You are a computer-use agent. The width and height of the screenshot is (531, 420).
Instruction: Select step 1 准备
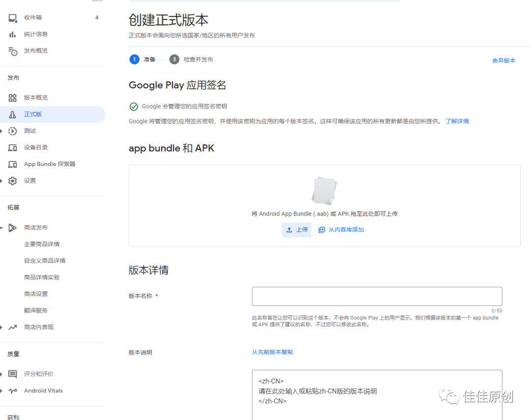143,59
